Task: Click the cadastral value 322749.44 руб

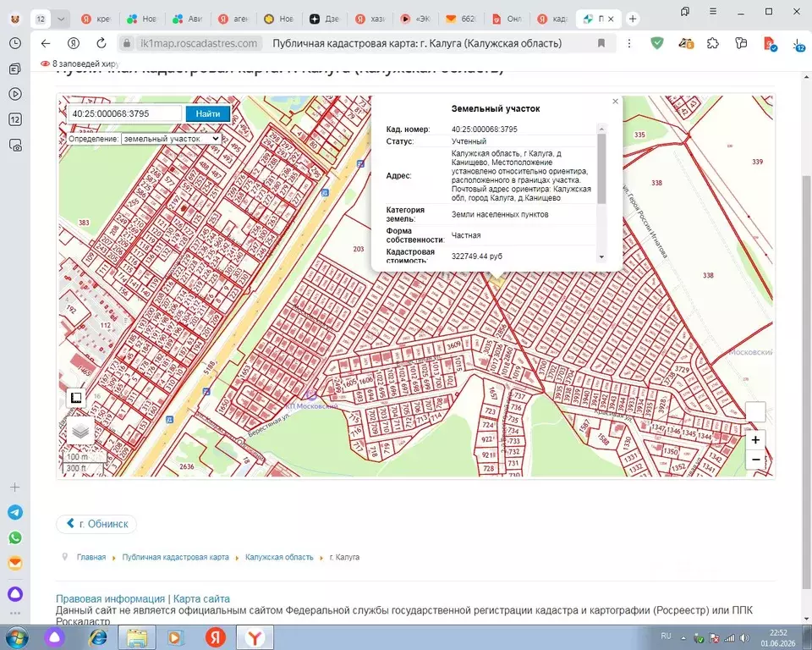Action: click(x=476, y=256)
